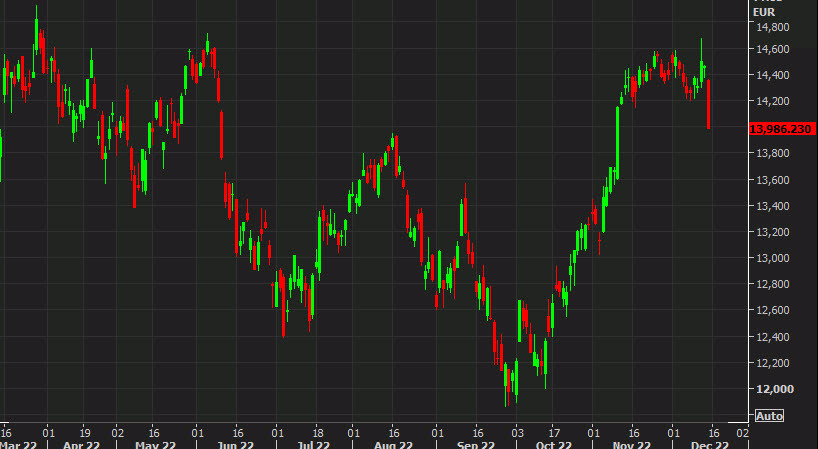The height and width of the screenshot is (449, 818).
Task: Click the 14,600 price axis label
Action: (773, 49)
